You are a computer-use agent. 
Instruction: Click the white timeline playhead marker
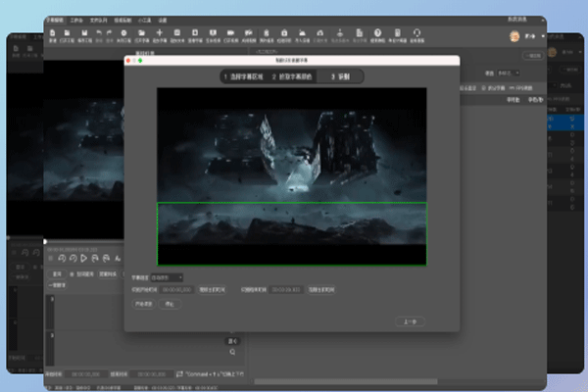click(44, 241)
